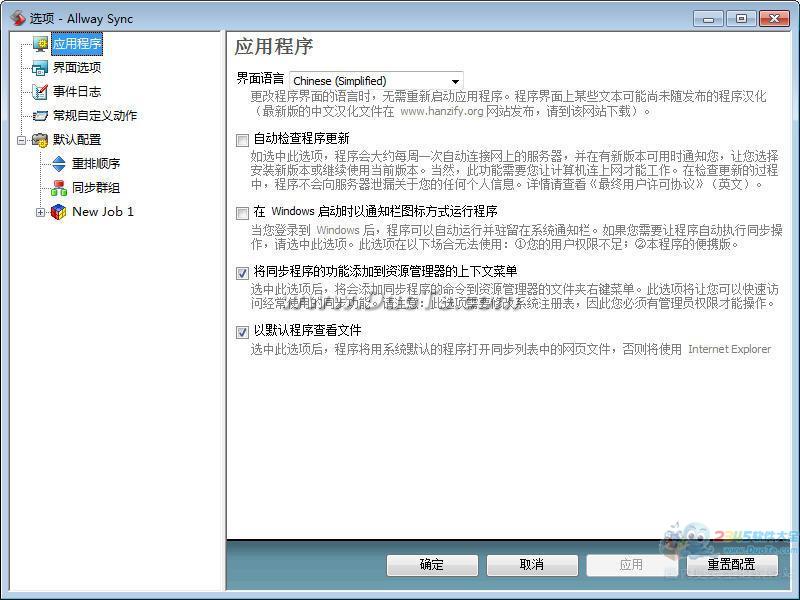
Task: Go to 常规自定义动作 settings
Action: point(95,116)
